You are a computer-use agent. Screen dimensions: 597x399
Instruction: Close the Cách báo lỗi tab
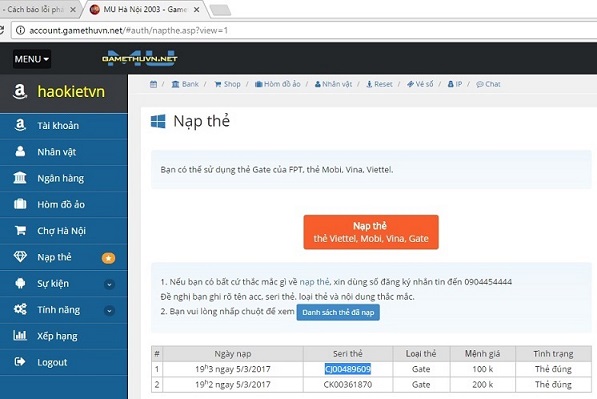pos(73,10)
